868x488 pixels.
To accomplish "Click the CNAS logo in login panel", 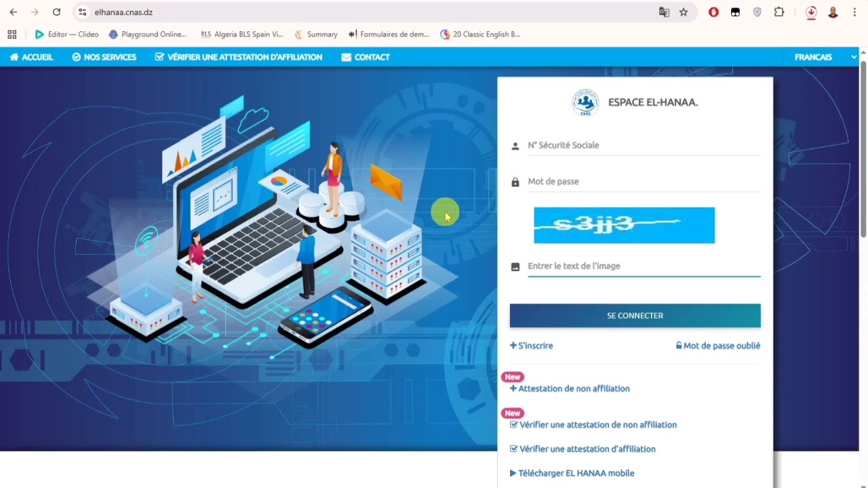I will [585, 103].
